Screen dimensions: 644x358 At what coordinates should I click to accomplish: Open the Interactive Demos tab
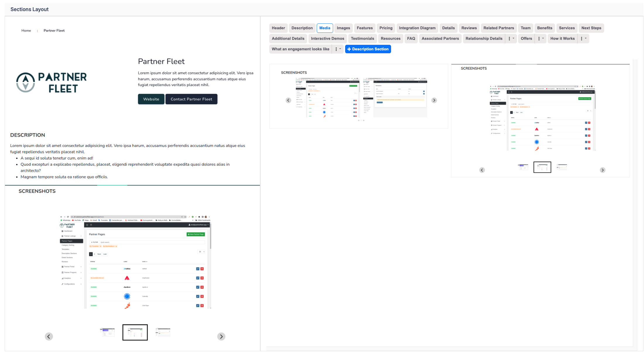coord(328,39)
